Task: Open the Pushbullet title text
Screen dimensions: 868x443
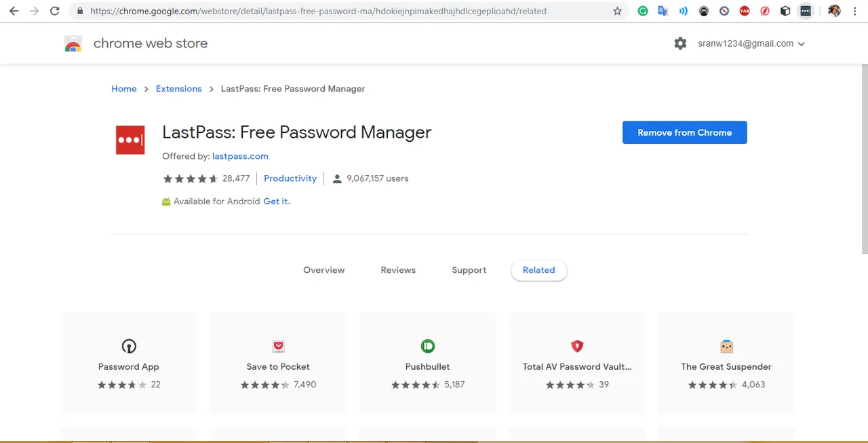Action: (428, 366)
